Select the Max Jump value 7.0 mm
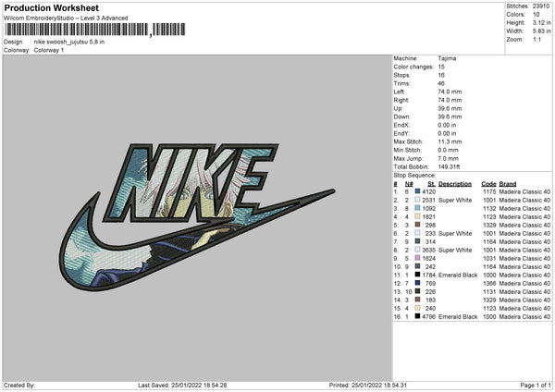Viewport: 555px width, 392px height. point(448,158)
